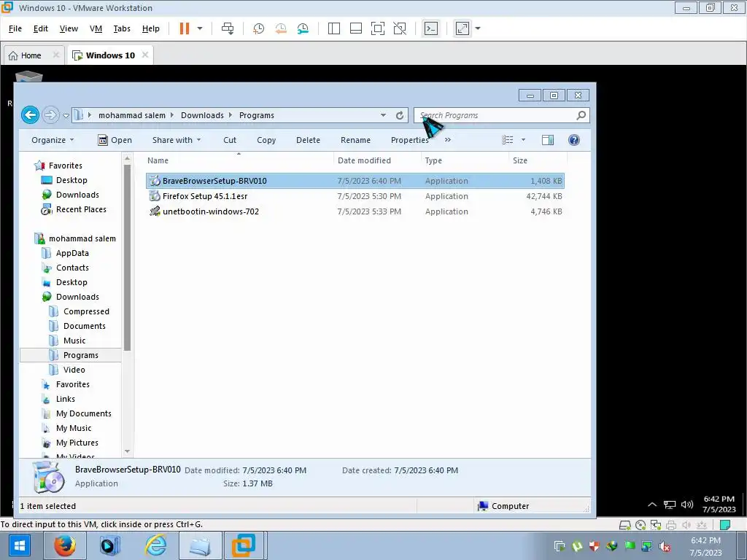Open the console view icon
The image size is (747, 560).
pos(431,28)
